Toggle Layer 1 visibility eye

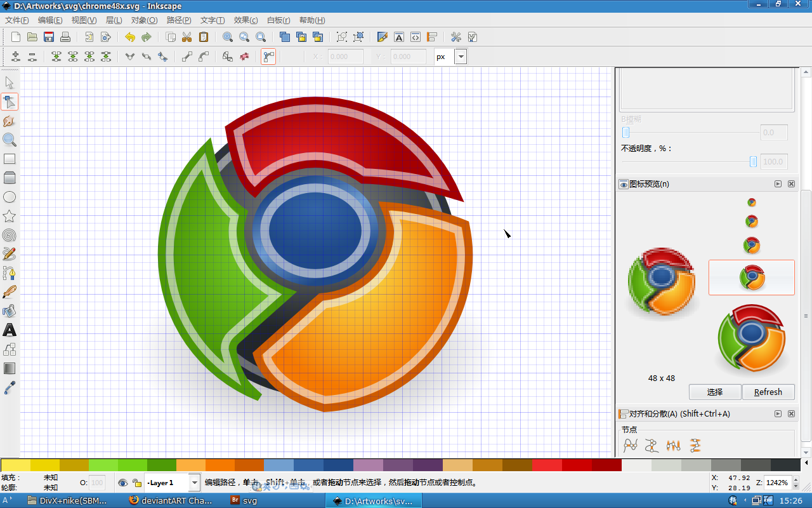123,483
